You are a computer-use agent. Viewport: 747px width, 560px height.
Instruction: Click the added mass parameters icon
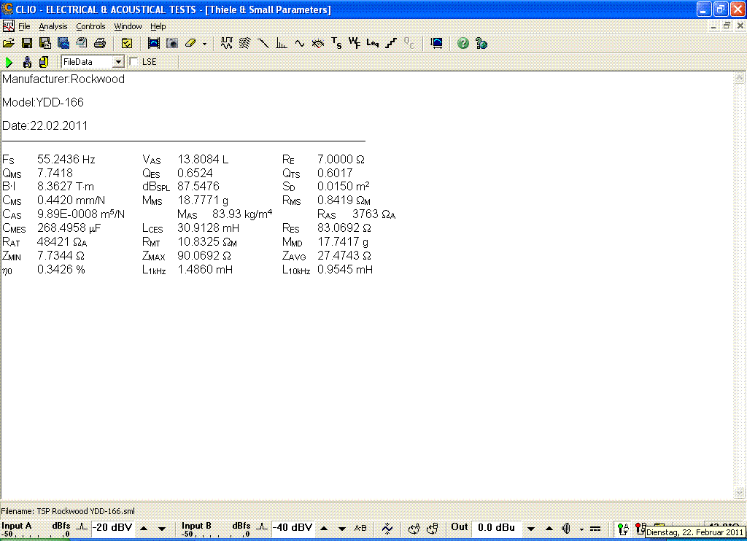pos(27,62)
